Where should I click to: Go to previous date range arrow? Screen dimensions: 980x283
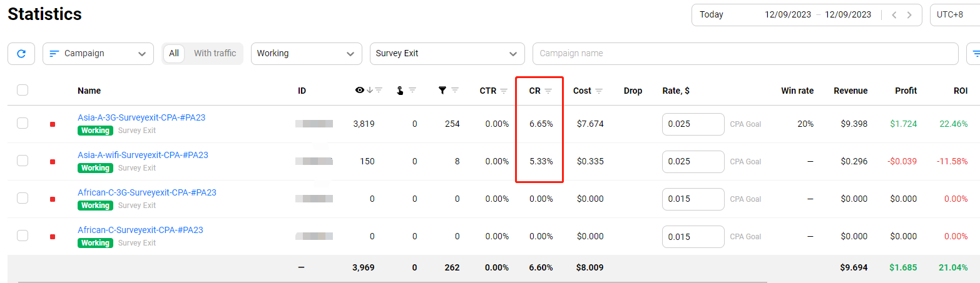click(894, 15)
